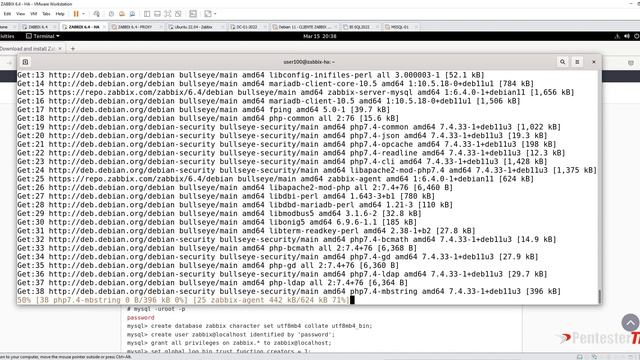Image resolution: width=640 pixels, height=360 pixels.
Task: Click the Get:15 zabbix-server-mysql line
Action: [296, 92]
